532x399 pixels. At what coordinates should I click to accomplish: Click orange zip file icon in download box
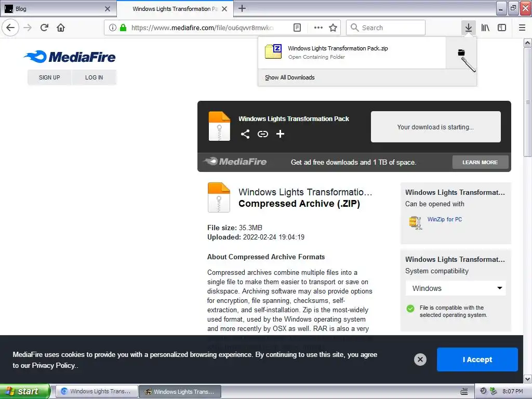pos(219,126)
